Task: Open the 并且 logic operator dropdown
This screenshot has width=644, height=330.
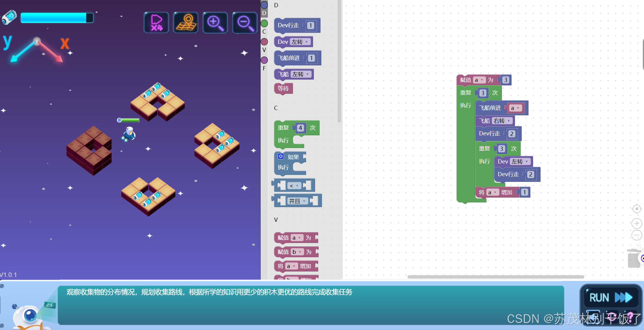Action: tap(298, 201)
